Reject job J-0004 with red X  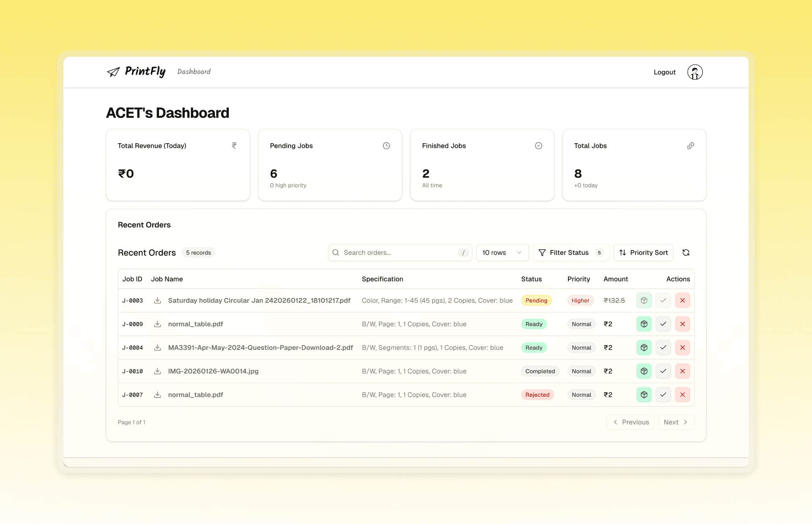pyautogui.click(x=683, y=347)
